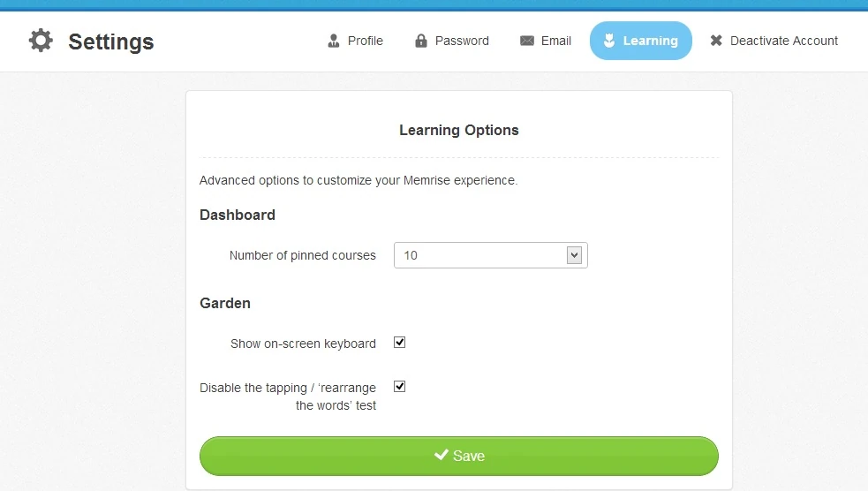Click the checkmark icon on Save button

click(442, 456)
